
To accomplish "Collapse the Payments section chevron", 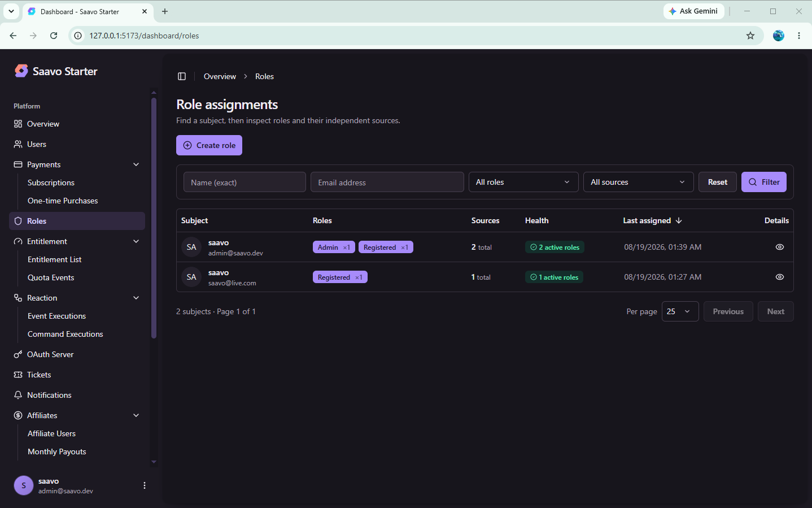I will click(x=136, y=164).
